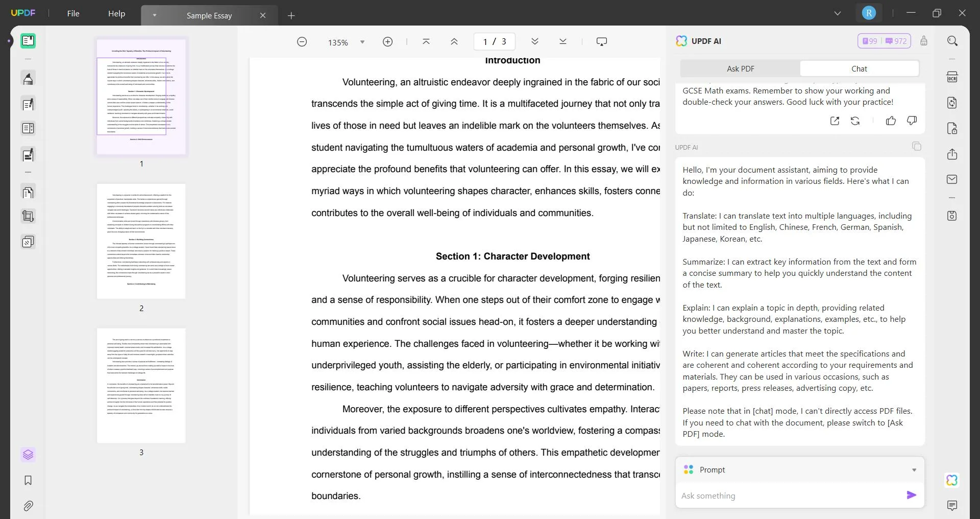The height and width of the screenshot is (519, 980).
Task: Click the thumbs up icon on response
Action: pos(891,121)
